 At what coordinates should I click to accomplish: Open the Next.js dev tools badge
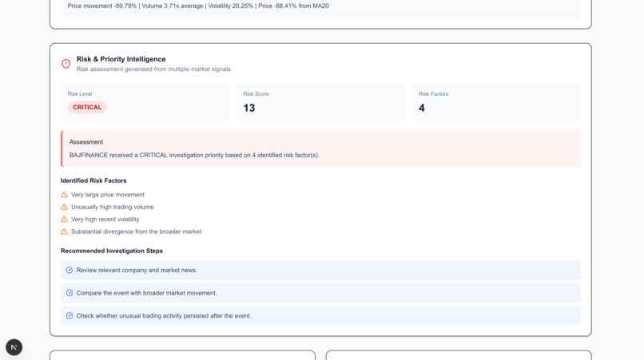coord(14,347)
